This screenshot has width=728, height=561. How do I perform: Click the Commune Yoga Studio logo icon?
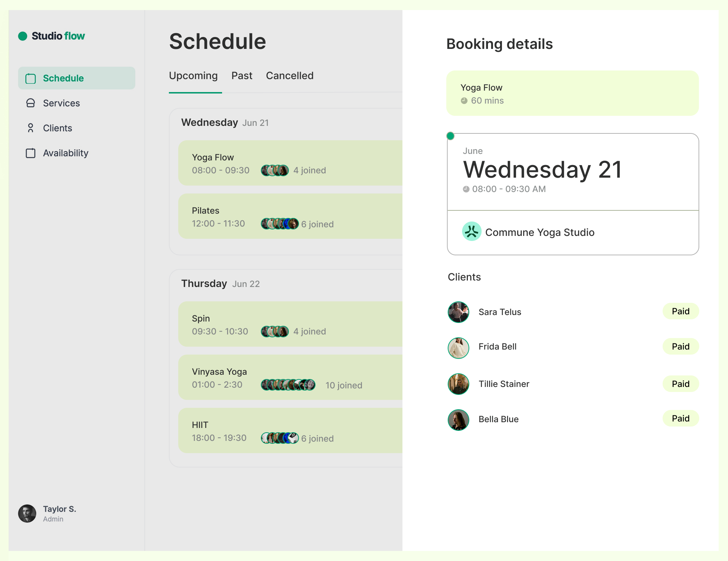click(x=471, y=231)
